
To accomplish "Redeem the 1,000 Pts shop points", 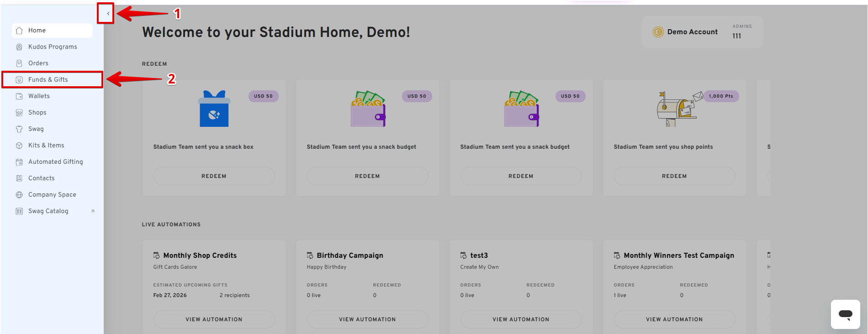I will 674,176.
